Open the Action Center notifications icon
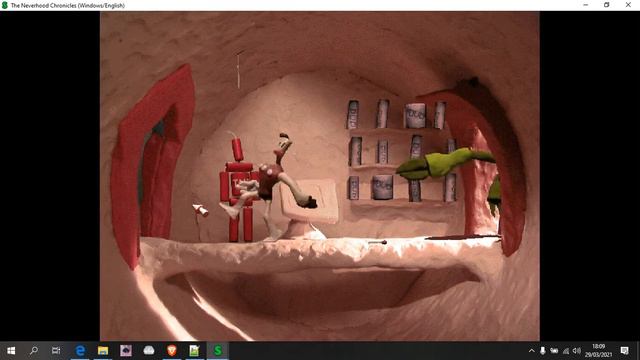Image resolution: width=640 pixels, height=360 pixels. [x=624, y=350]
